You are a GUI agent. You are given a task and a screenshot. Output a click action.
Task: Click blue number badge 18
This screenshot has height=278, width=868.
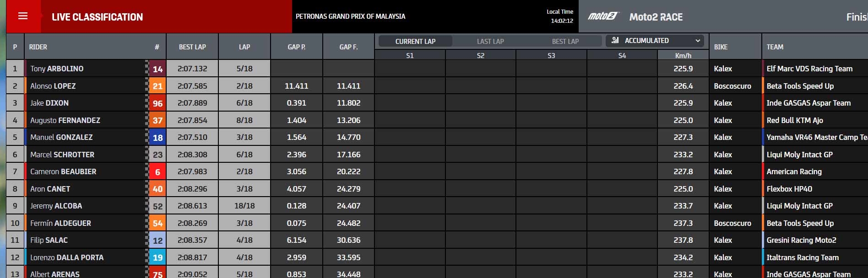tap(157, 138)
